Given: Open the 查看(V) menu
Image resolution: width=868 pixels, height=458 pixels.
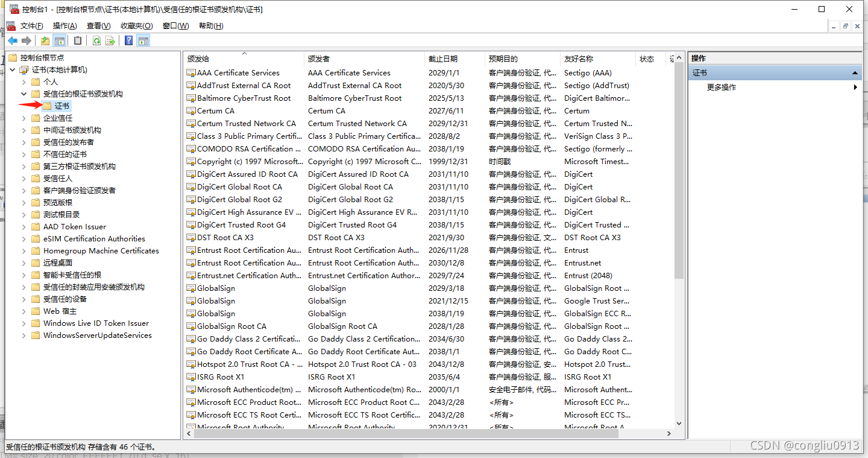Looking at the screenshot, I should tap(98, 26).
